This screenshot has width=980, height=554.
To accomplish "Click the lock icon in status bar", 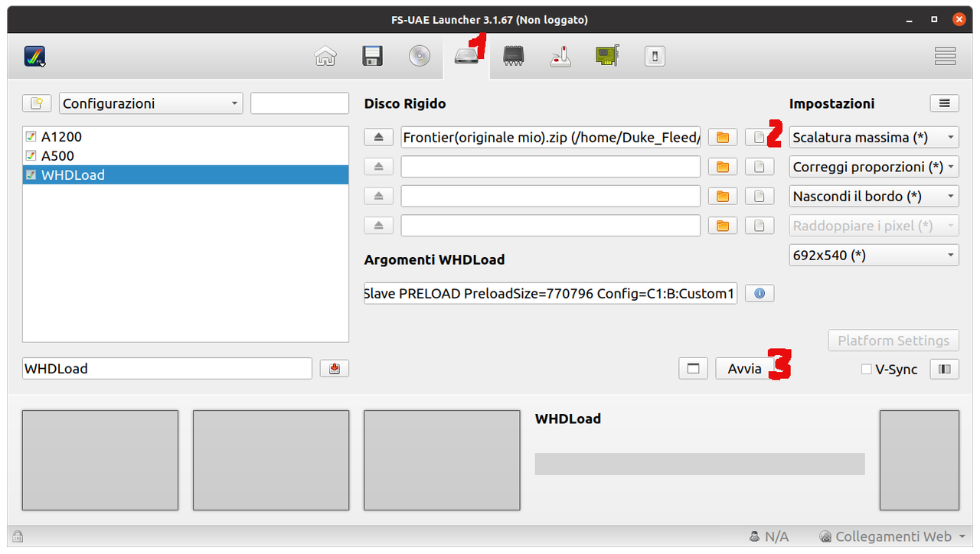I will pyautogui.click(x=17, y=536).
